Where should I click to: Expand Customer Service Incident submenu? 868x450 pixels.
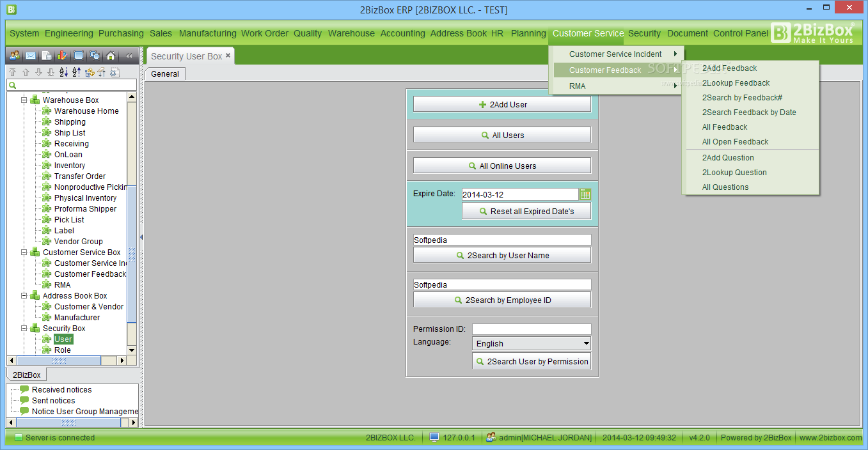[x=617, y=54]
